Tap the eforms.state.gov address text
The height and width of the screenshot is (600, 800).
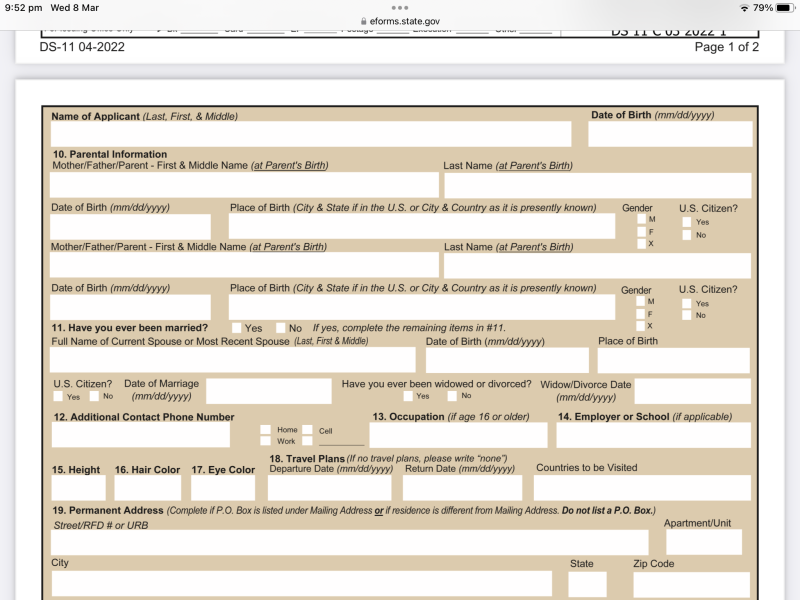tap(404, 21)
